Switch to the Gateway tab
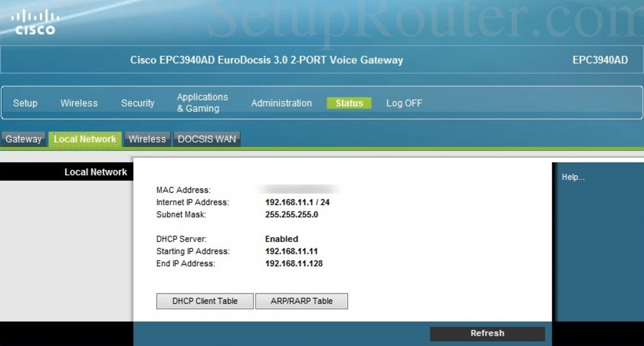 click(23, 139)
